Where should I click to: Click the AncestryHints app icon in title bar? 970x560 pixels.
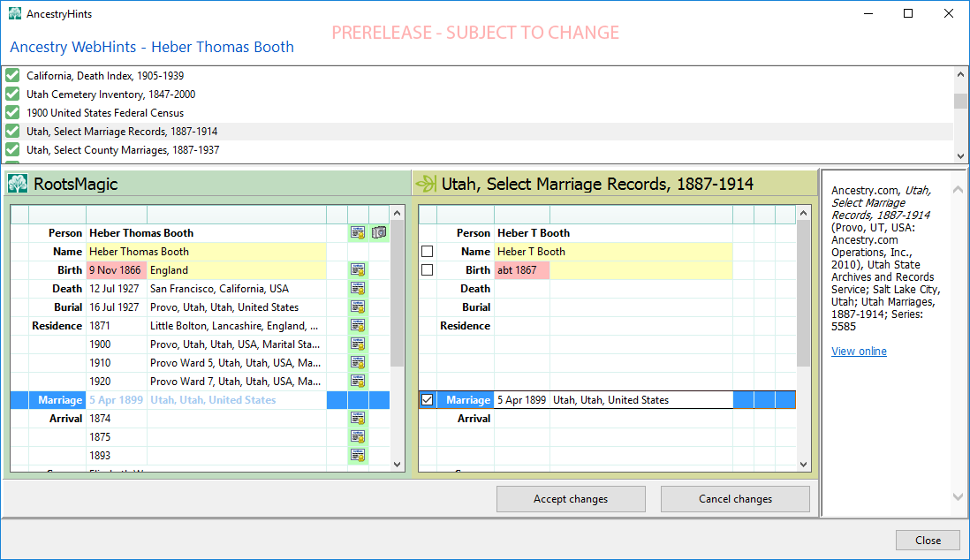15,13
